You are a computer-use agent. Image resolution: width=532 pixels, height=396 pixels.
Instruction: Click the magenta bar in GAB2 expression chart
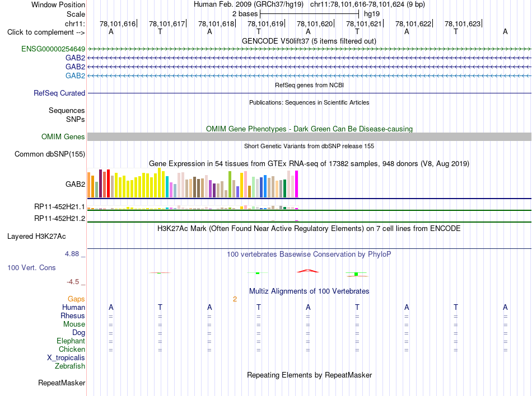297,184
